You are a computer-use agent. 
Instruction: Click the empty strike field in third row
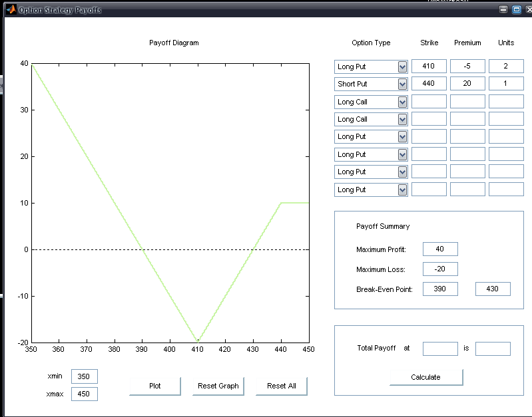(x=429, y=101)
